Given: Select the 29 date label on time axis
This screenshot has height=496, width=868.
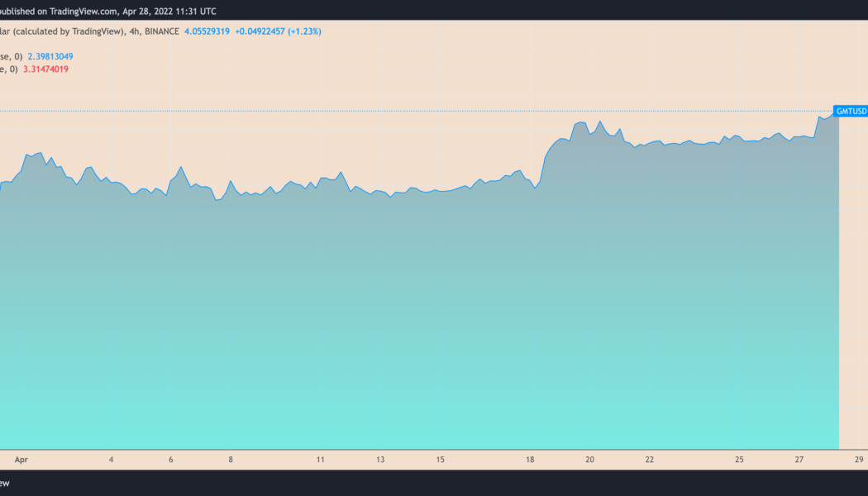Looking at the screenshot, I should point(860,459).
